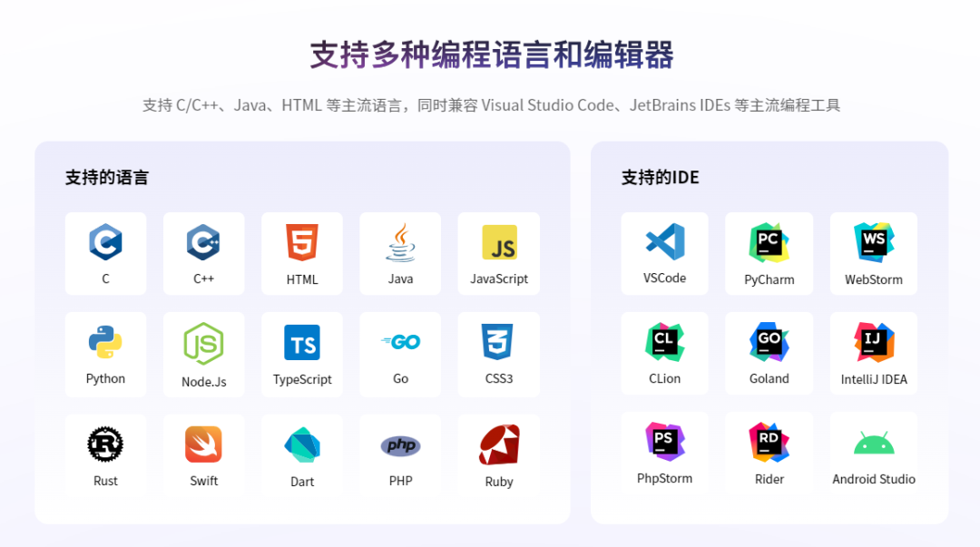This screenshot has height=547, width=980.
Task: Choose the orange Swift bird icon
Action: click(x=204, y=444)
